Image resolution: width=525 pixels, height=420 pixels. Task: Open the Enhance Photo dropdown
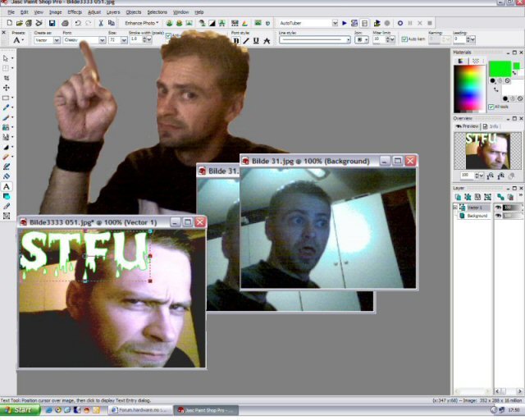[x=141, y=23]
